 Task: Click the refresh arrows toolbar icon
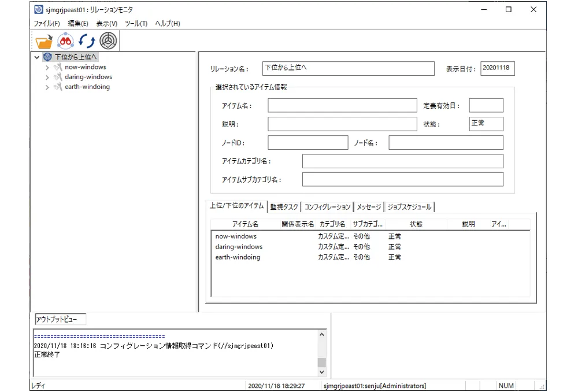pos(87,41)
